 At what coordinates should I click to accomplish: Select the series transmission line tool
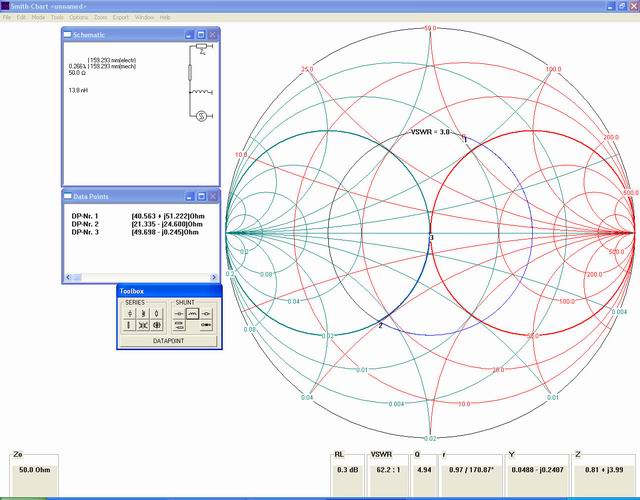129,325
